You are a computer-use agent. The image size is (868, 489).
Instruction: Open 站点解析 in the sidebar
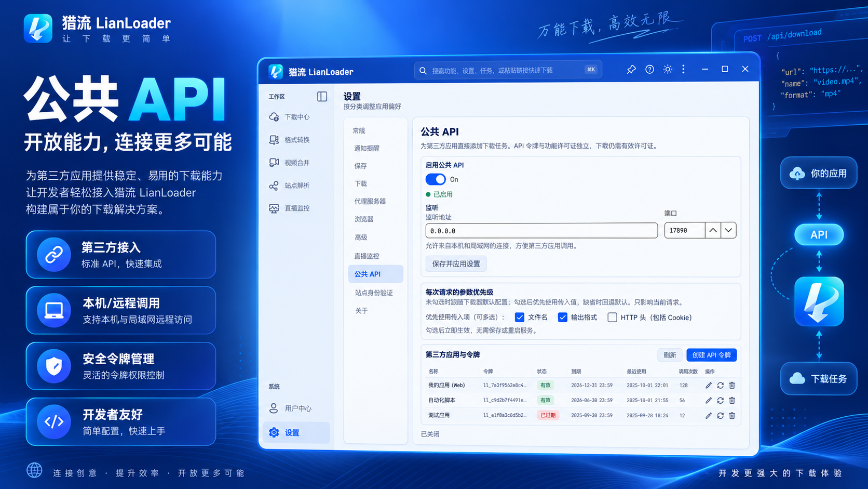[296, 186]
